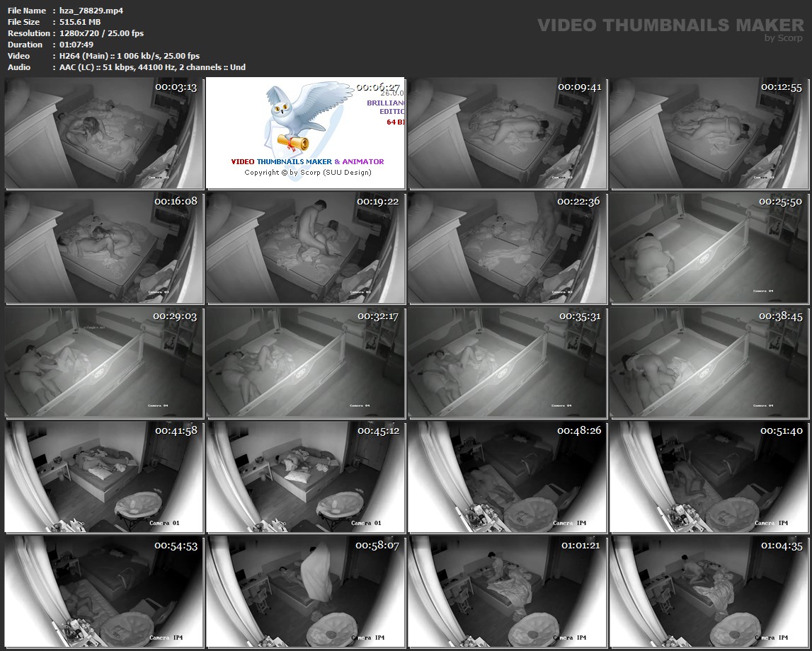Open the thumbnail at 00:54:53

(x=104, y=592)
